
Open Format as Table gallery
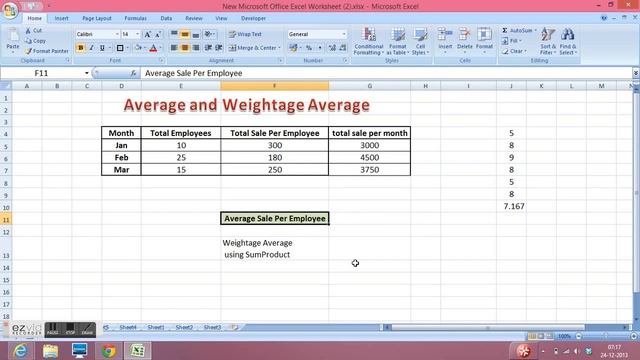(x=397, y=41)
